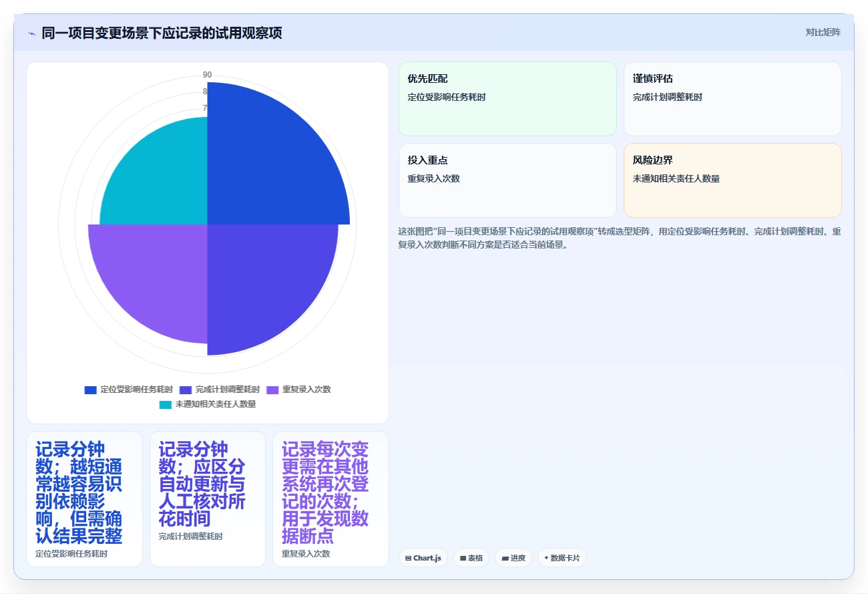Image resolution: width=868 pixels, height=594 pixels.
Task: Click the icon in the 表格 tag
Action: click(463, 558)
